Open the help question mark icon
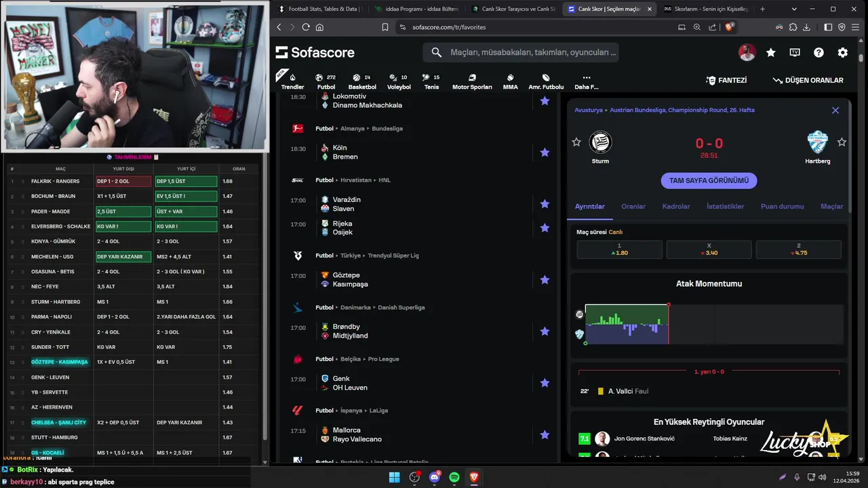 click(818, 52)
